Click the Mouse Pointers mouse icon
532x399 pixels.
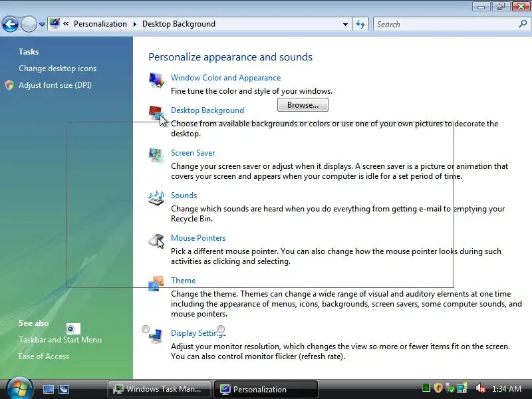click(x=156, y=241)
